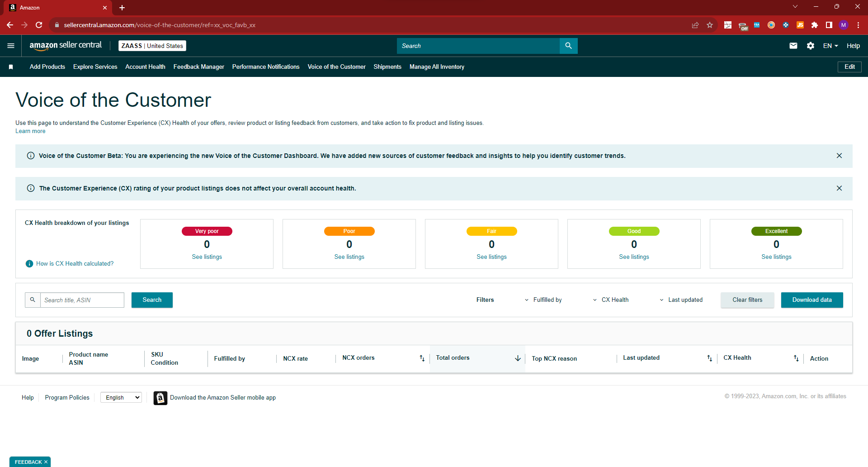Open Performance Notifications
This screenshot has height=467, width=868.
pos(266,67)
